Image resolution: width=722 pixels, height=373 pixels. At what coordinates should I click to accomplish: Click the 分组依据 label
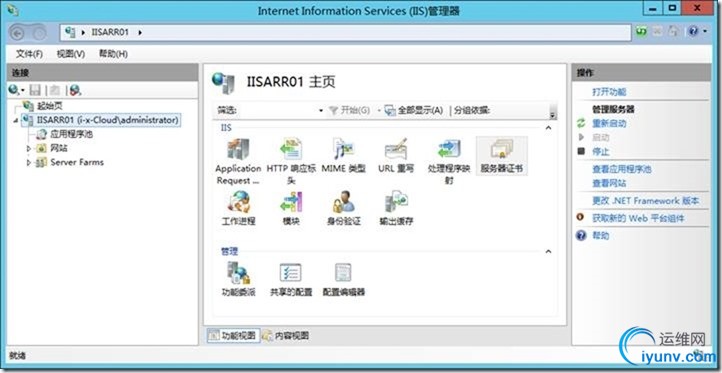click(x=472, y=111)
